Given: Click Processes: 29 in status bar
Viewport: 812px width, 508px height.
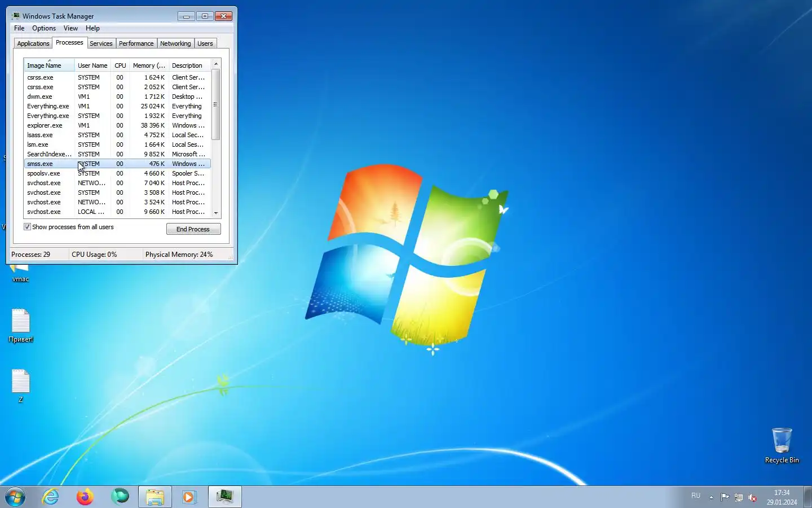Looking at the screenshot, I should [31, 255].
